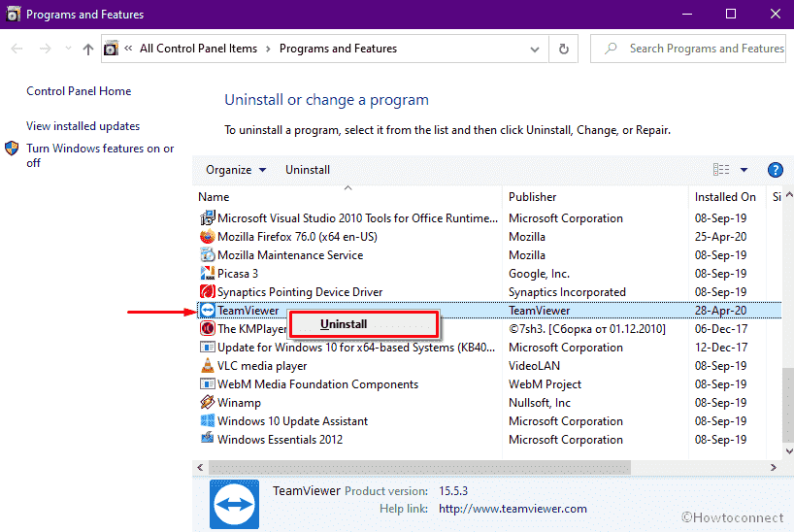Open the address bar history dropdown
794x532 pixels.
535,50
